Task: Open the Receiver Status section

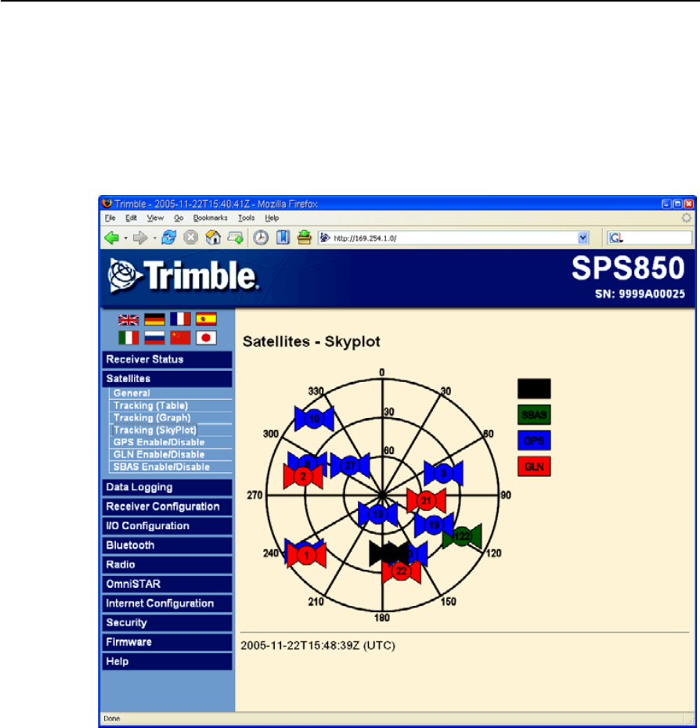Action: (x=168, y=359)
